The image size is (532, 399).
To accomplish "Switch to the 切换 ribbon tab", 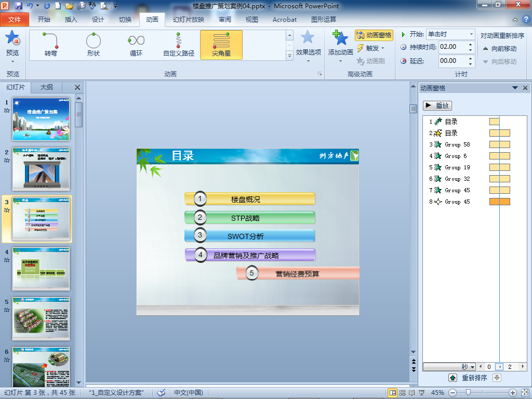I will coord(125,19).
